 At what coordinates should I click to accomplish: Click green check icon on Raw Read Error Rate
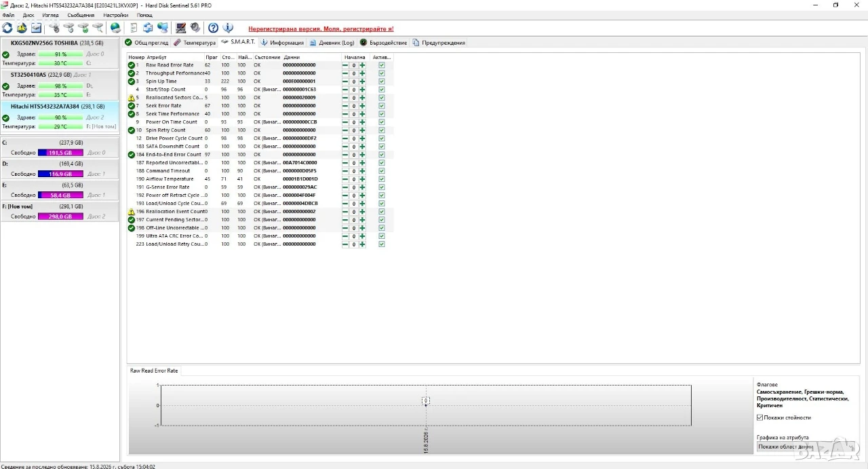(132, 65)
